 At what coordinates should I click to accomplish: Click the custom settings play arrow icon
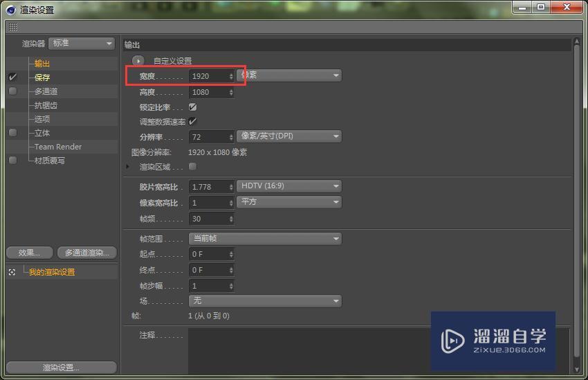pyautogui.click(x=138, y=60)
